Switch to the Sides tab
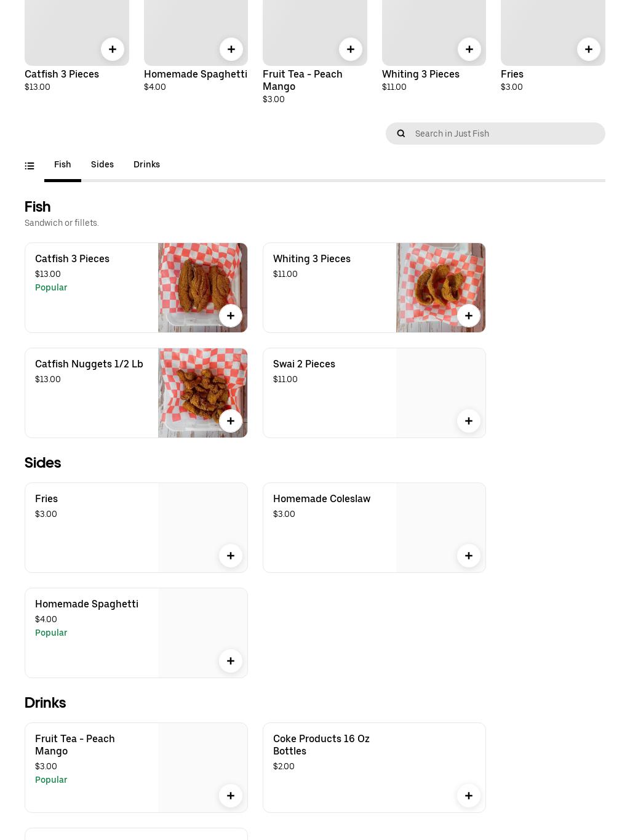Image resolution: width=630 pixels, height=840 pixels. click(102, 164)
